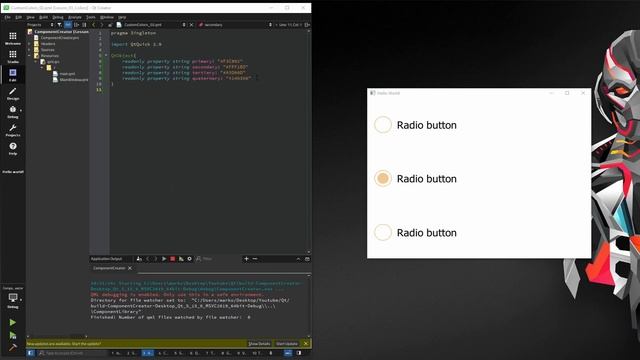Open the Projects view dropdown
This screenshot has height=360, width=640.
pyautogui.click(x=40, y=24)
